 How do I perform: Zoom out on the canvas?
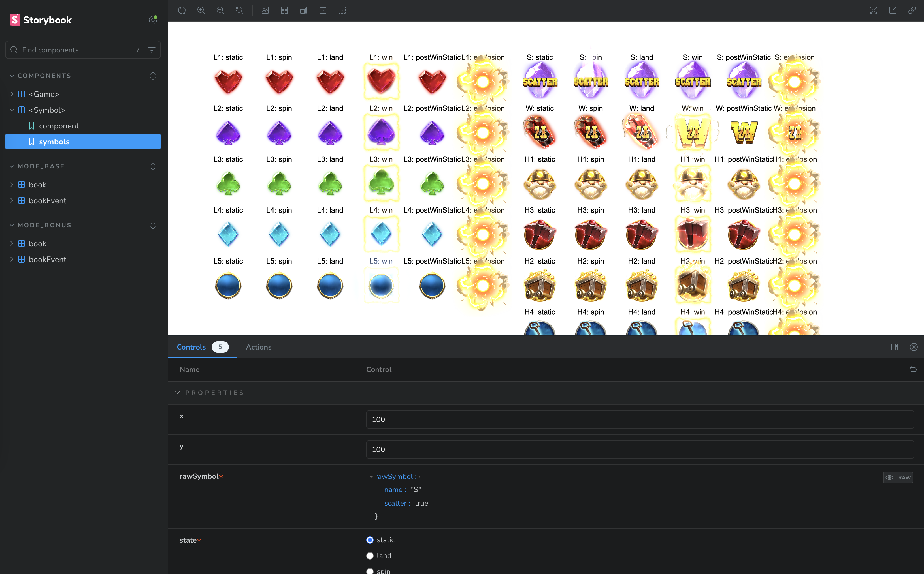pos(220,10)
